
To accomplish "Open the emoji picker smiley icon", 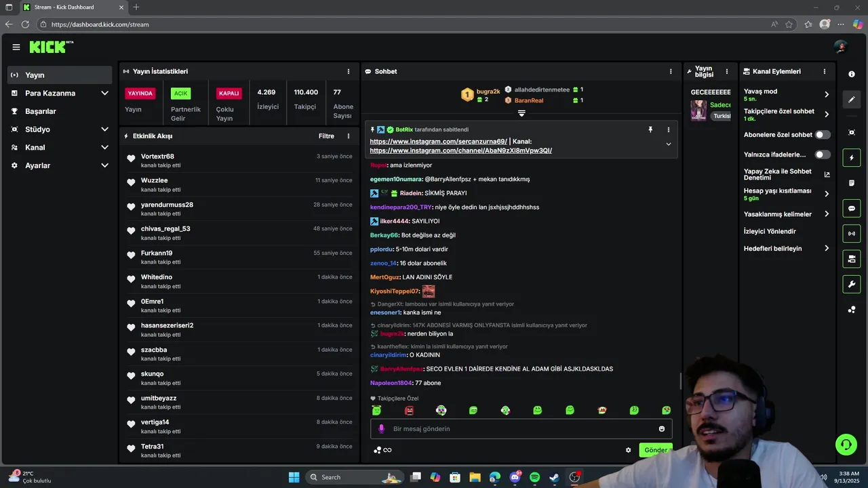I will 662,428.
